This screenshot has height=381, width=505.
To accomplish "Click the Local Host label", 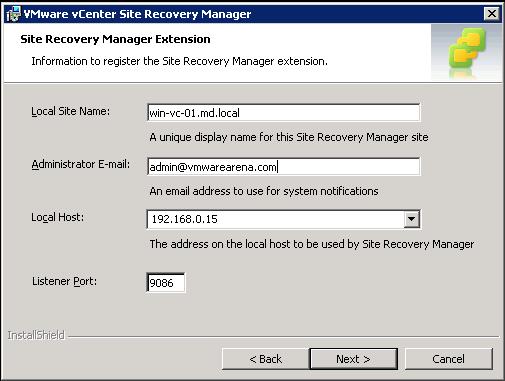I will coord(58,217).
